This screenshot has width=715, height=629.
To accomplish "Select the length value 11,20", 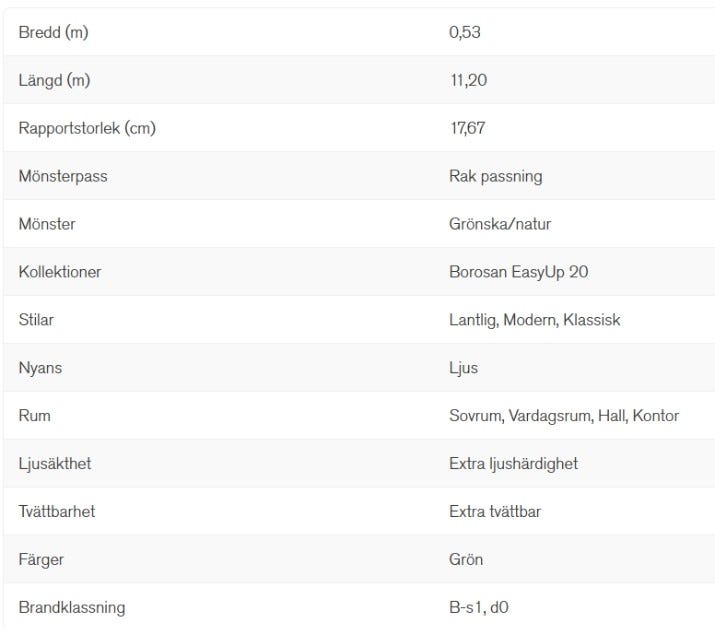I will [x=468, y=80].
